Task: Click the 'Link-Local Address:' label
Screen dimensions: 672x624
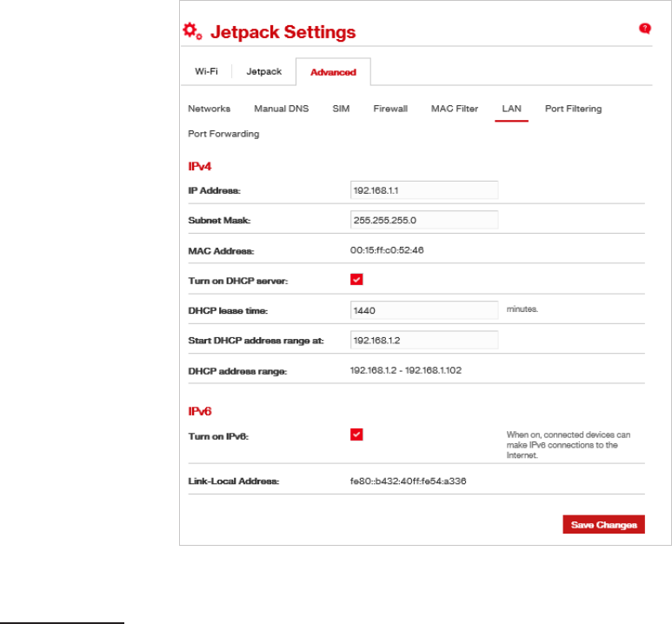Action: click(234, 481)
